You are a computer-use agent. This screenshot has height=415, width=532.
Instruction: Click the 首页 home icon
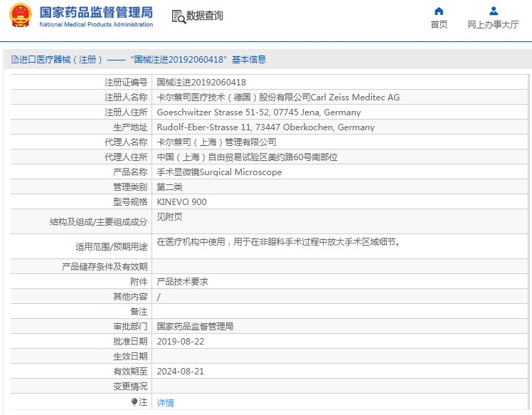439,11
